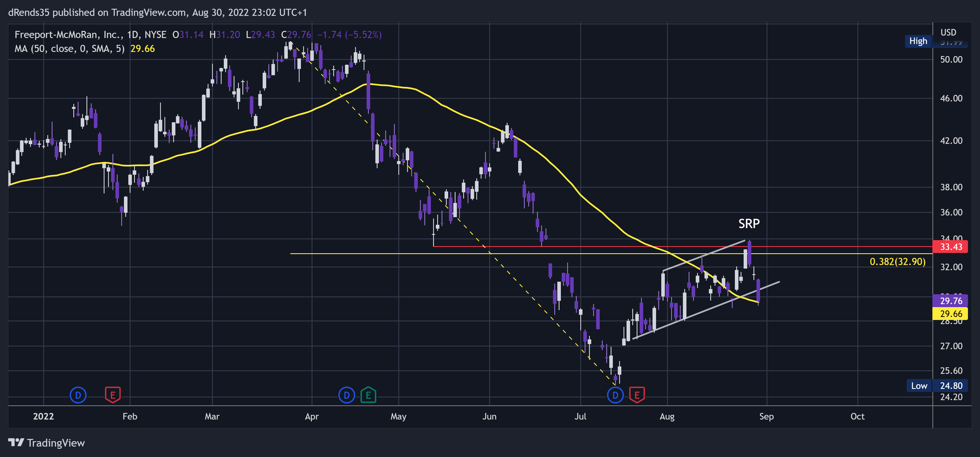Click the 50.00 price axis label

pos(951,59)
